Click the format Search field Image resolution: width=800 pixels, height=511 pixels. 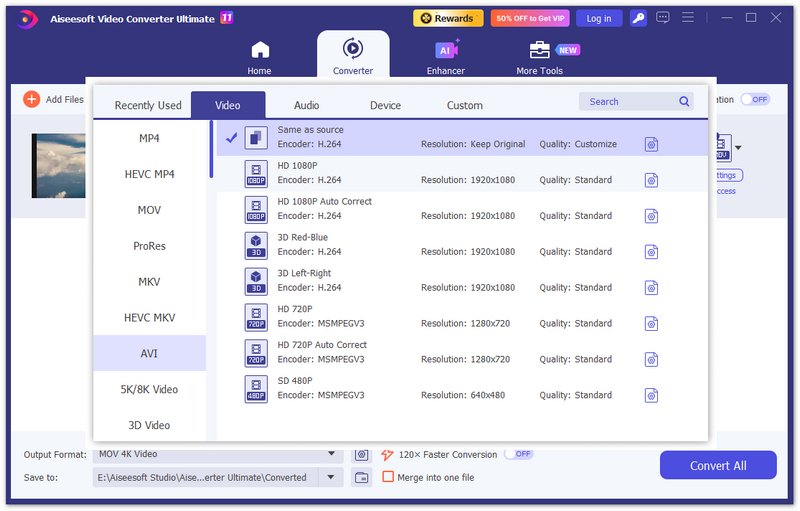point(630,102)
